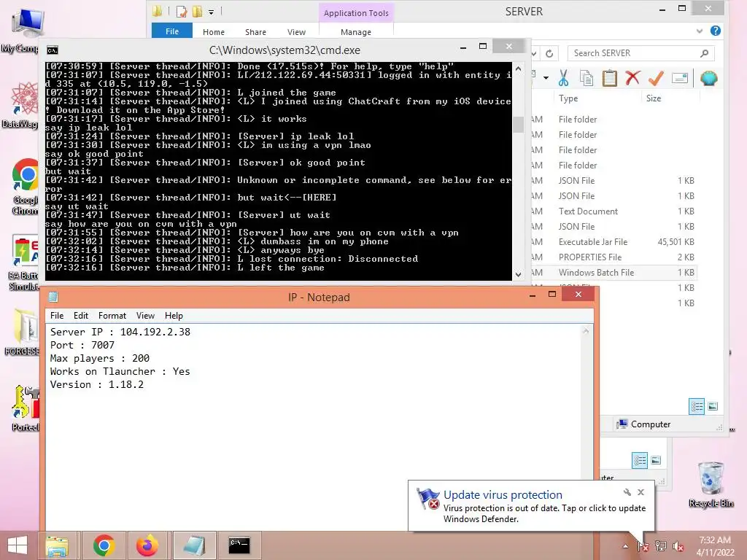Open Notepad File menu
Image resolution: width=747 pixels, height=560 pixels.
pos(57,316)
